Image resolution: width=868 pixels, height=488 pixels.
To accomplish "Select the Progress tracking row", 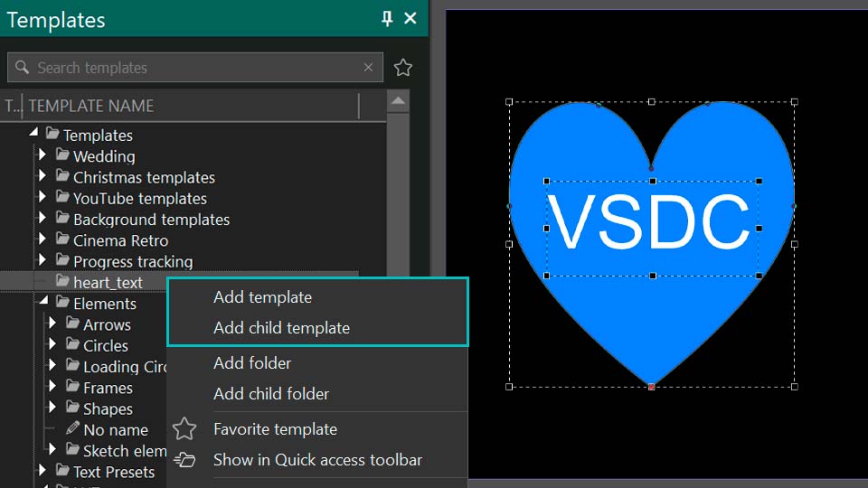I will point(133,262).
